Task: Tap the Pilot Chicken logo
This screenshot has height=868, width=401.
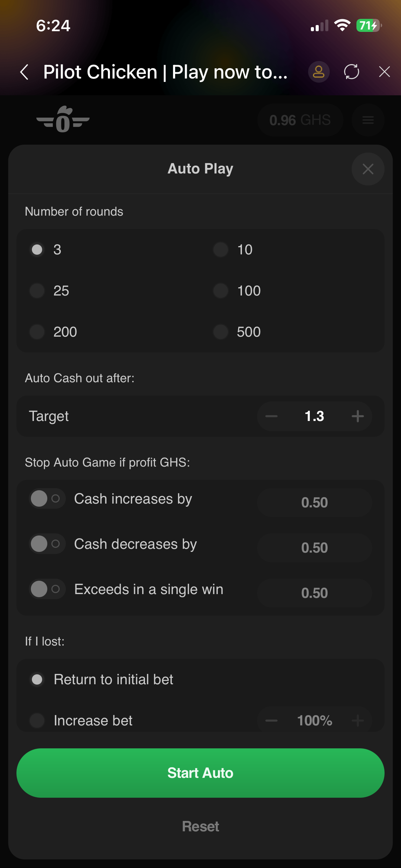Action: [63, 120]
